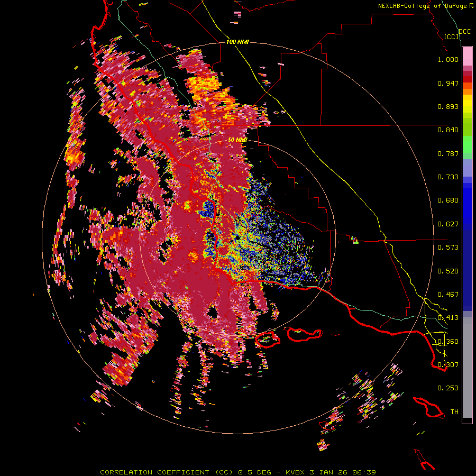Click the 100 NMI range ring label
This screenshot has width=476, height=476.
[237, 42]
